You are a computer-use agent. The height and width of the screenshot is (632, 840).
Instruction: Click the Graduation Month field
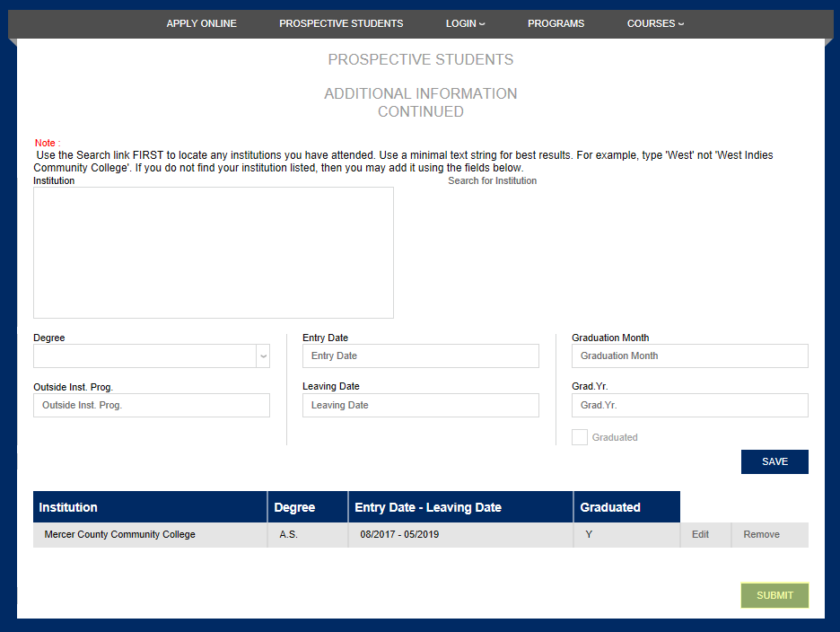pyautogui.click(x=689, y=355)
